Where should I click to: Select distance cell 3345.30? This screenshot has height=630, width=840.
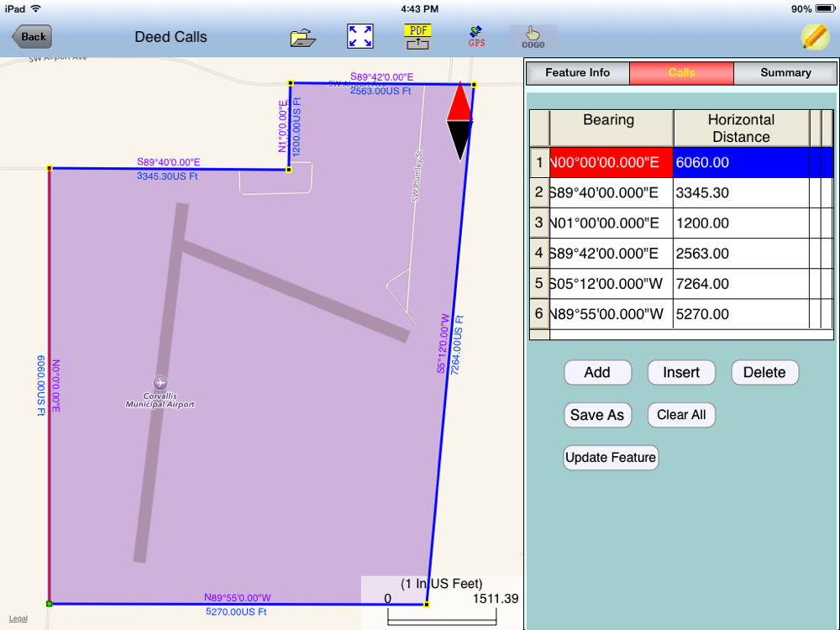coord(741,193)
